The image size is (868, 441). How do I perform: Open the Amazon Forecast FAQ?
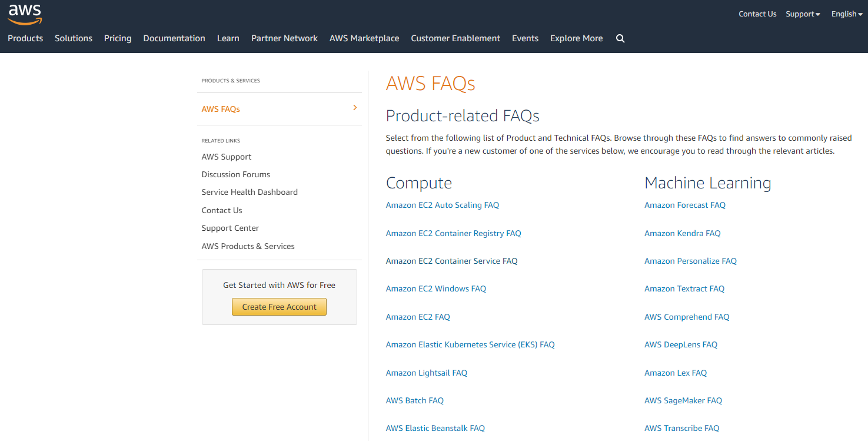tap(685, 205)
